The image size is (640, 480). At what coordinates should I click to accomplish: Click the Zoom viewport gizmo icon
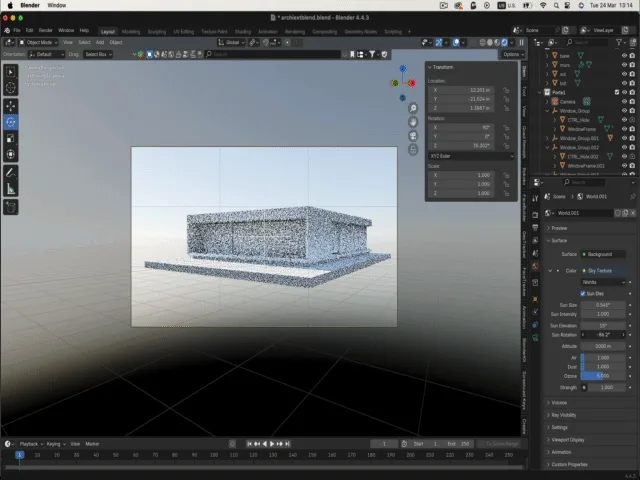tap(413, 107)
